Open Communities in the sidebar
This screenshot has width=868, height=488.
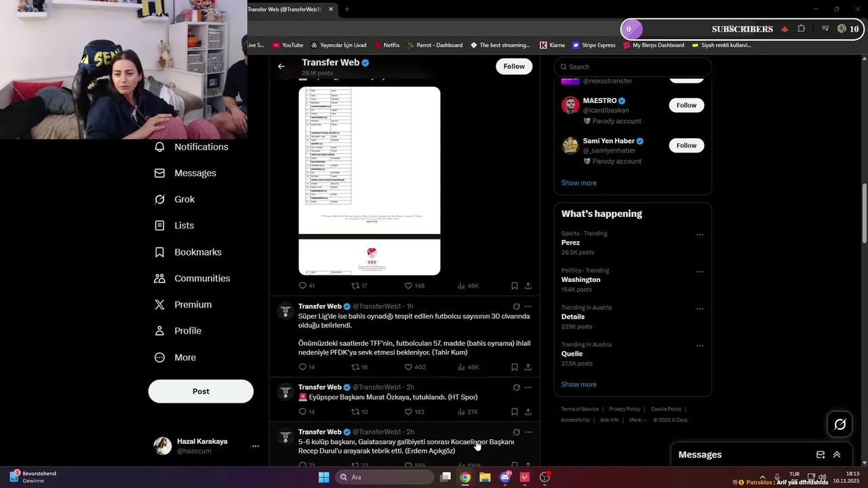[192, 279]
